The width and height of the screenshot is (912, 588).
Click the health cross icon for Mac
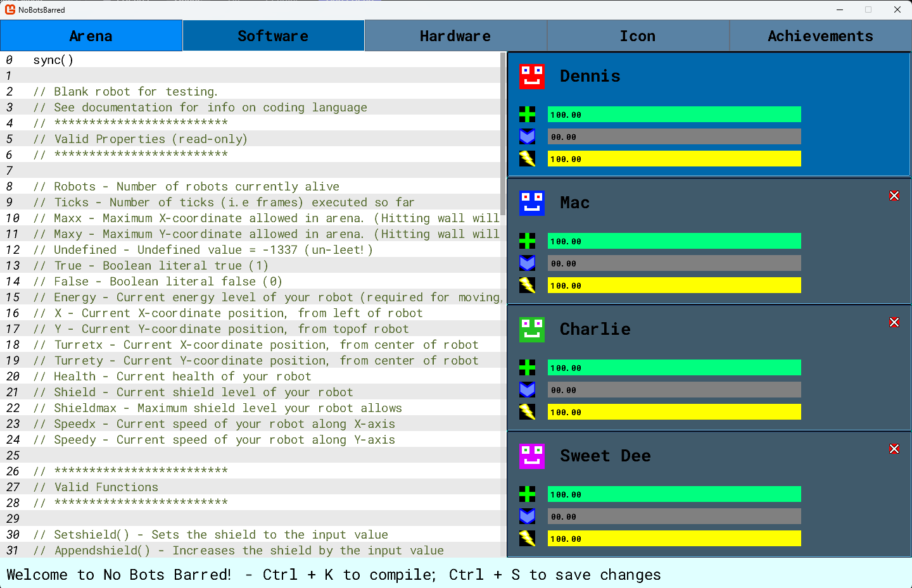[x=528, y=241]
